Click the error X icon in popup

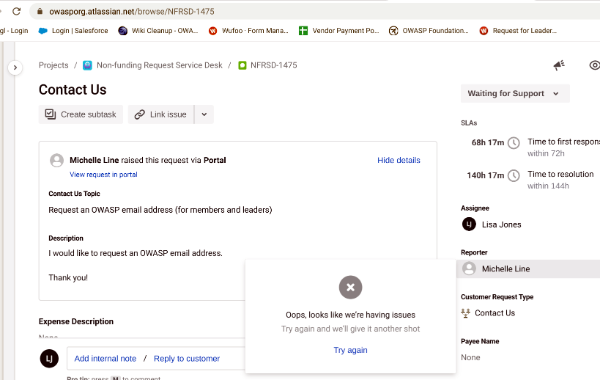pyautogui.click(x=351, y=287)
